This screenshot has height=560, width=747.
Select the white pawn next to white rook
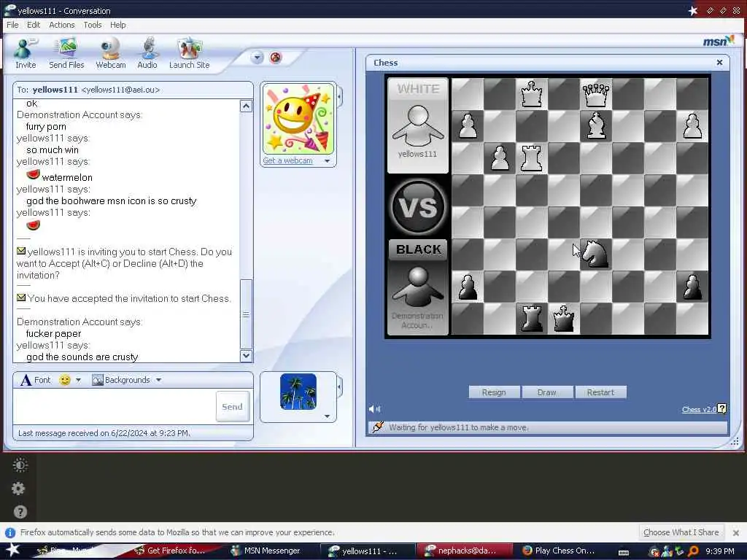[x=500, y=158]
